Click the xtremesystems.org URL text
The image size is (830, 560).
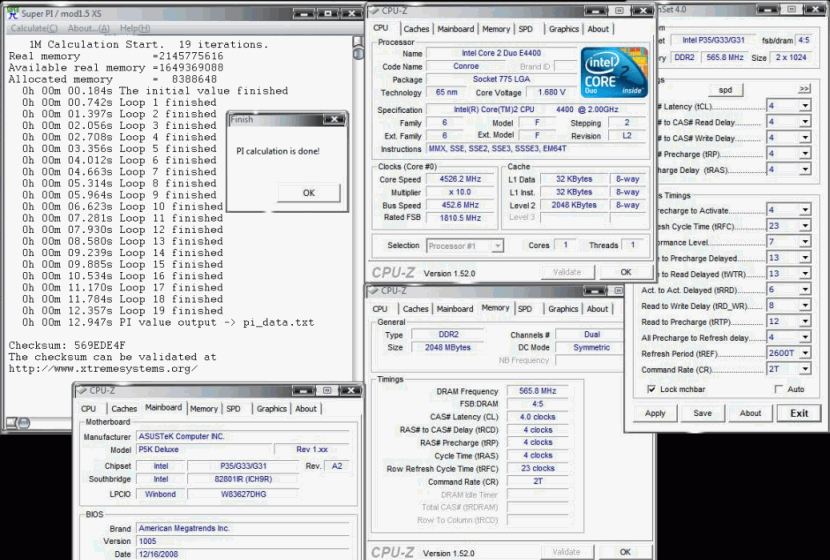[x=103, y=368]
